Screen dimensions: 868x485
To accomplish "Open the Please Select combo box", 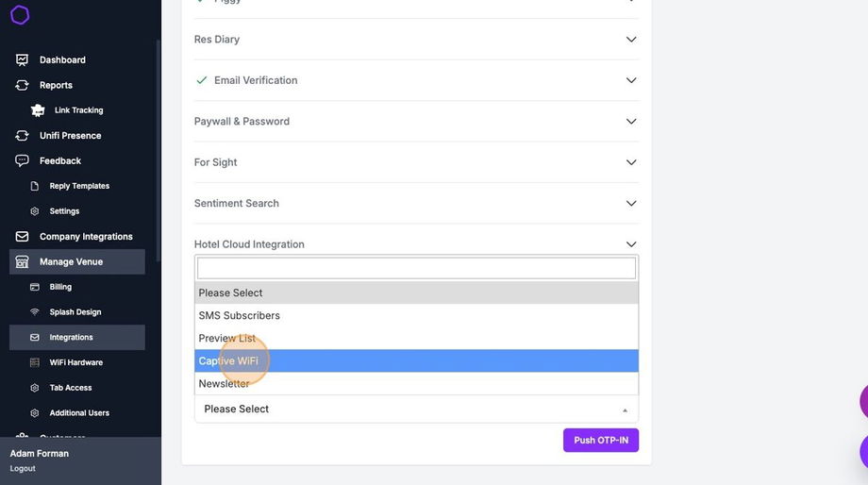I will (x=415, y=410).
